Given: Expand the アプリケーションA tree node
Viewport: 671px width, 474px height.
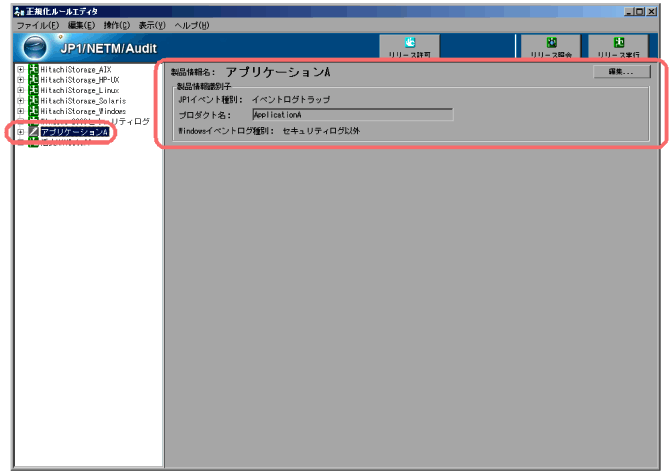Looking at the screenshot, I should (20, 132).
